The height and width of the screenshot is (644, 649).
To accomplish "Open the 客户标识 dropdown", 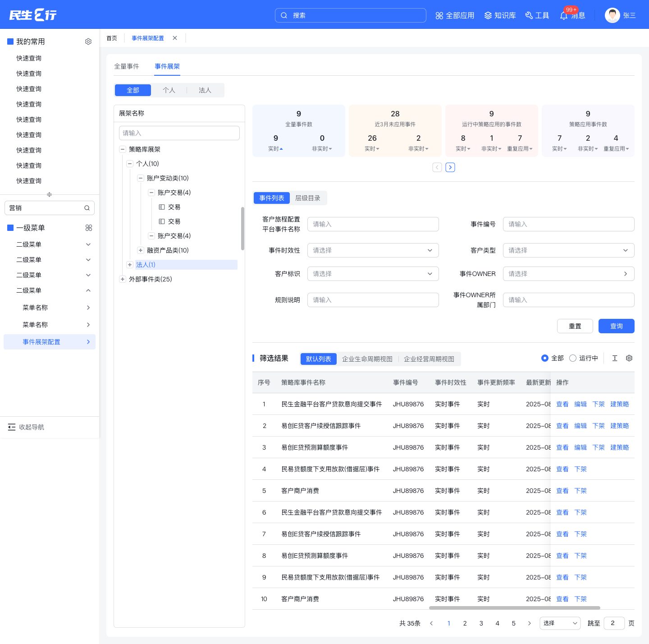I will [373, 274].
